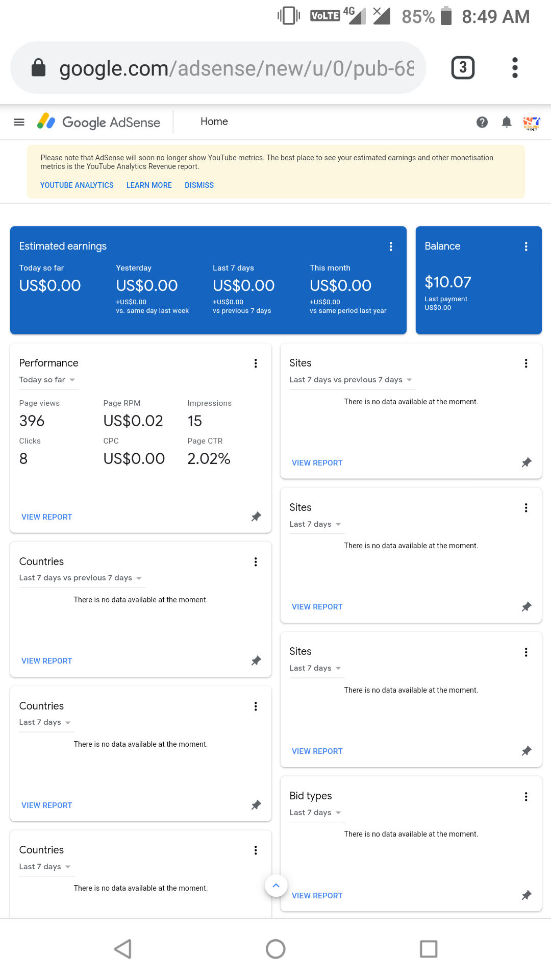Open Estimated earnings card options menu
551x980 pixels.
[391, 247]
